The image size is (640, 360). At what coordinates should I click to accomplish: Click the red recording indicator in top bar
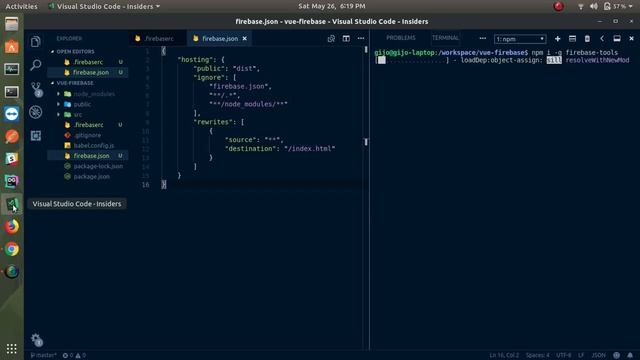coord(558,6)
